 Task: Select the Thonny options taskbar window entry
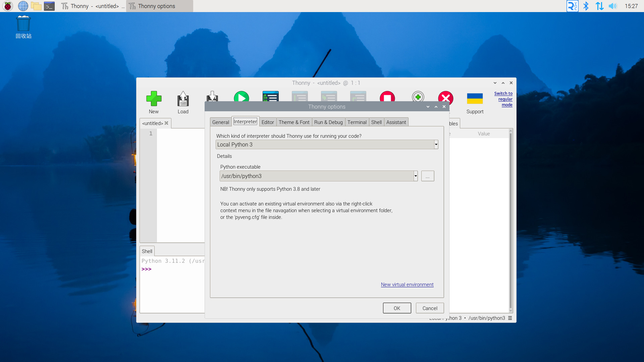pyautogui.click(x=159, y=6)
